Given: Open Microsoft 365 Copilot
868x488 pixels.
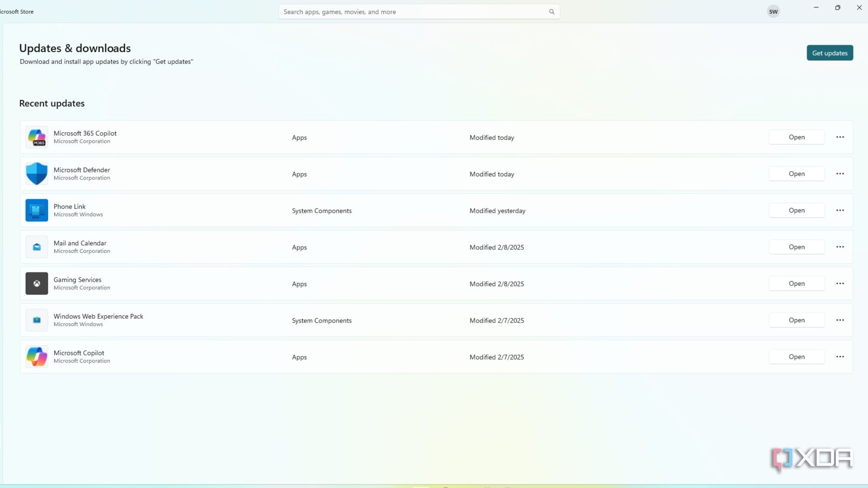Looking at the screenshot, I should pos(796,137).
